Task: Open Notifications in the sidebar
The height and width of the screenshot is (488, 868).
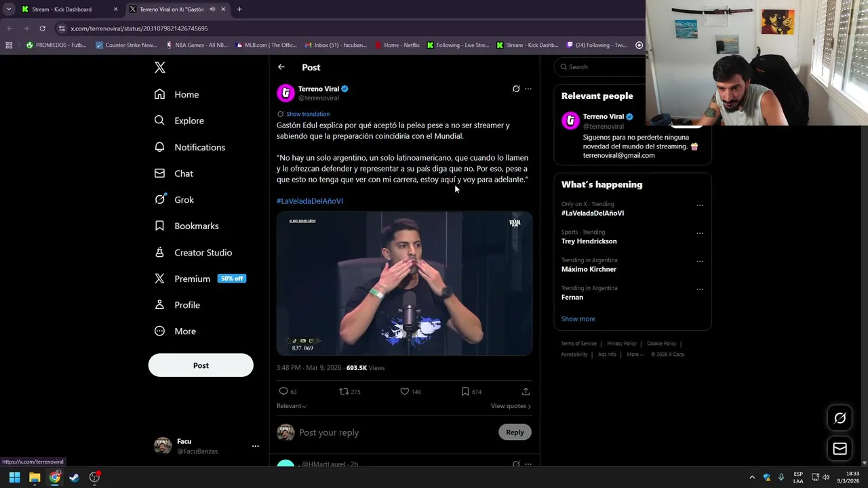Action: pyautogui.click(x=199, y=147)
